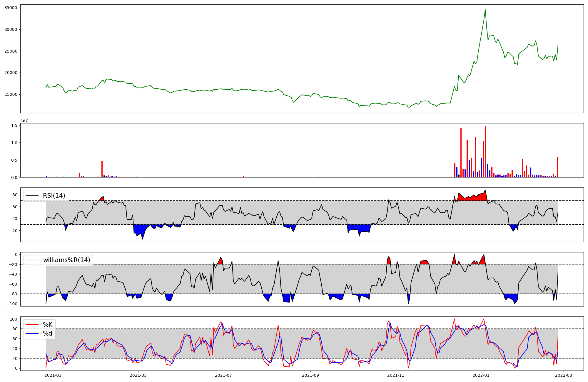The image size is (588, 382).
Task: Click the 2021-09 x-axis date label
Action: pos(310,375)
